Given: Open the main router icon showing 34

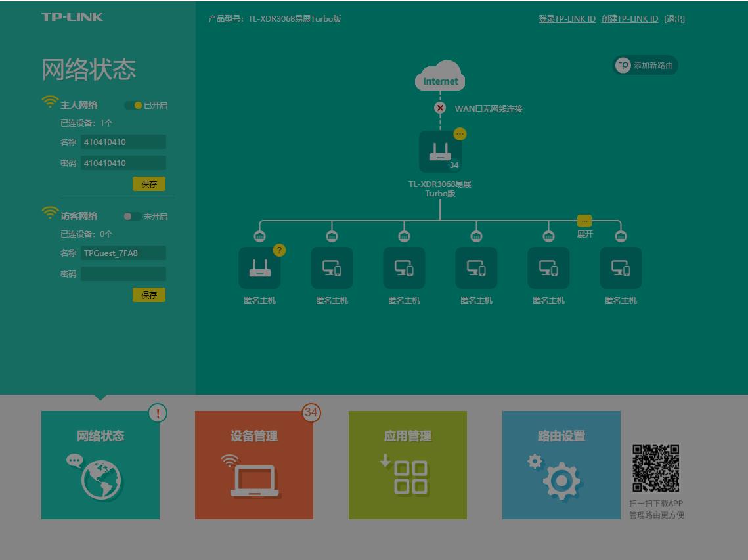Looking at the screenshot, I should pos(440,152).
